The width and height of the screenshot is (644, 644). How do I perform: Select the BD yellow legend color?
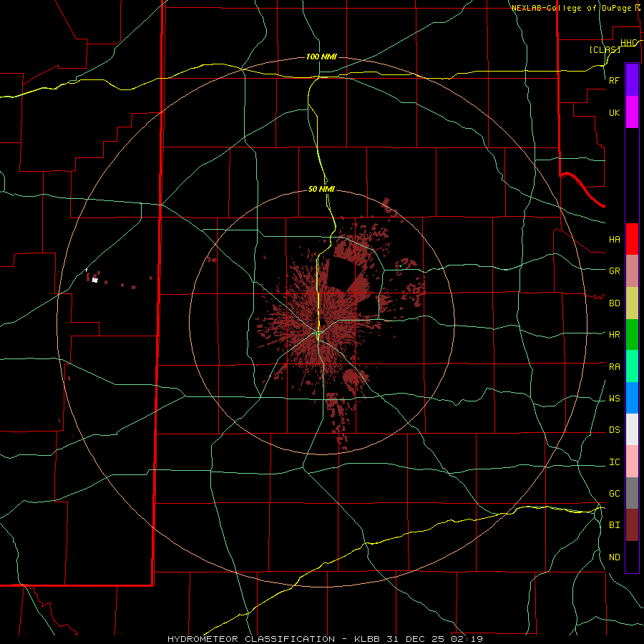[632, 303]
